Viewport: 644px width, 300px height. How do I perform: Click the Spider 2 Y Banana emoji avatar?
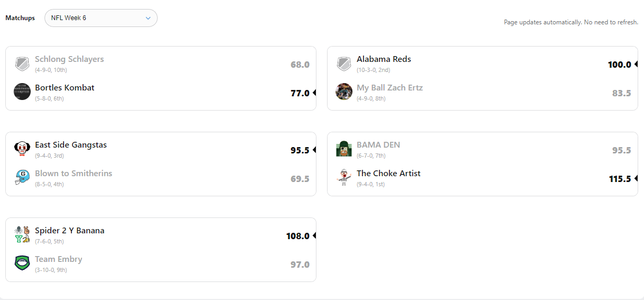pyautogui.click(x=22, y=234)
